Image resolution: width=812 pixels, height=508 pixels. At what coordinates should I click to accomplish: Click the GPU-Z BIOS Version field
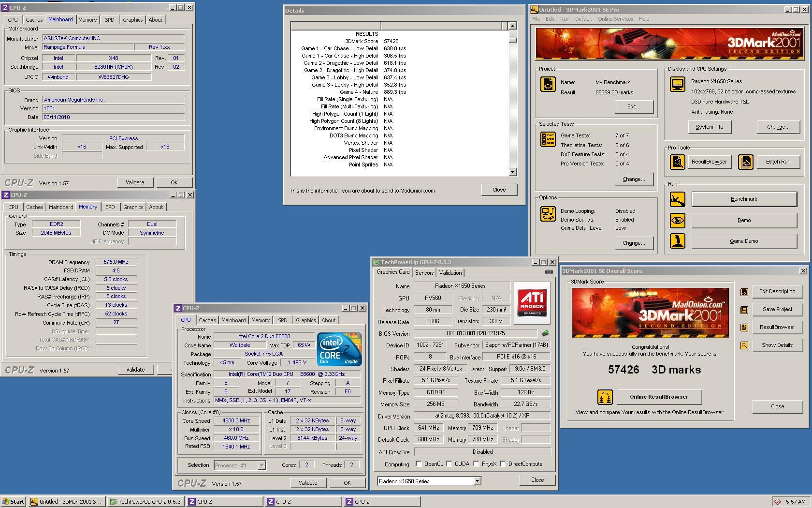click(x=476, y=333)
